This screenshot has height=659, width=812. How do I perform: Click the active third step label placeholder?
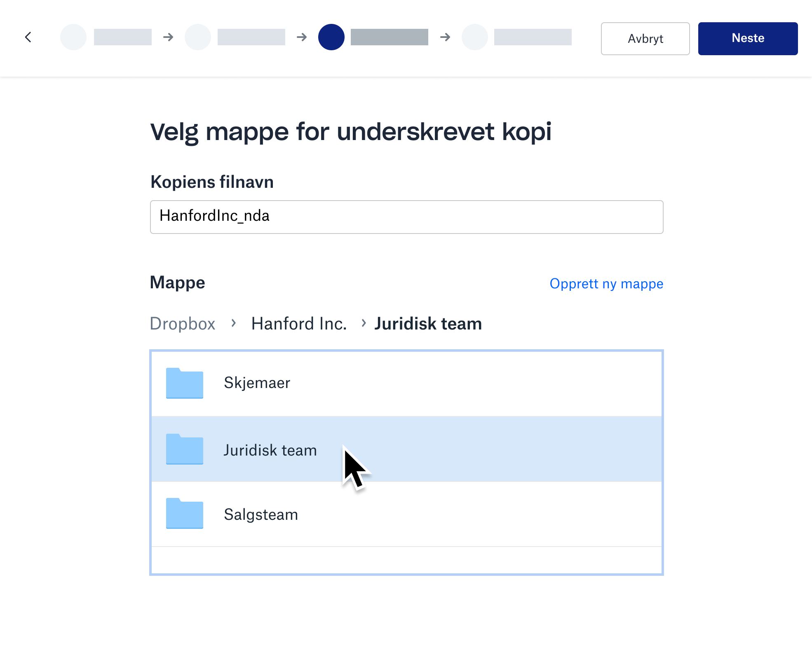[x=390, y=37]
